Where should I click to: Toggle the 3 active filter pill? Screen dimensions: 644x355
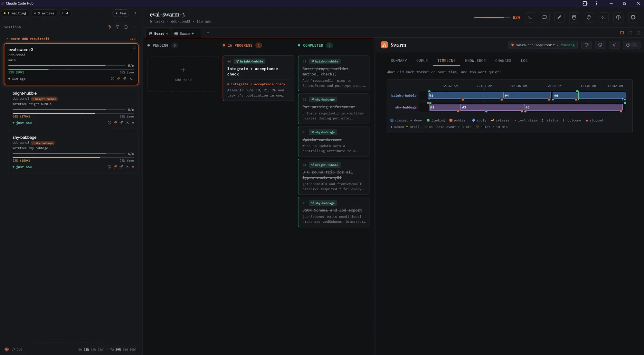click(x=44, y=13)
